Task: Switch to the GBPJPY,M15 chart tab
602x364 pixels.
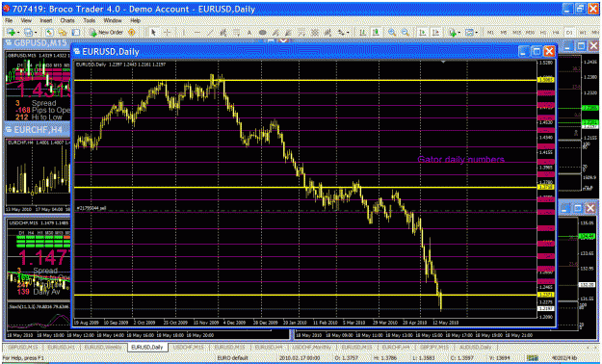Action: (x=433, y=347)
